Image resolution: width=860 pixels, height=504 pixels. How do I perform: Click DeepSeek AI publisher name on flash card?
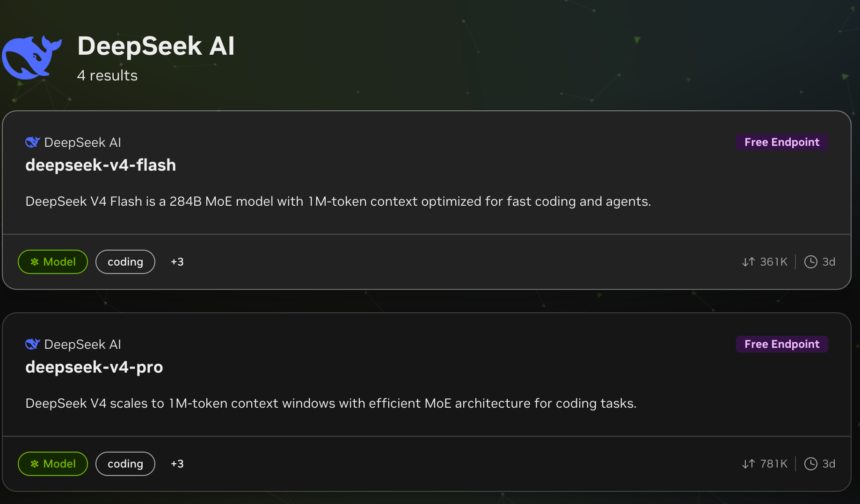pos(82,143)
